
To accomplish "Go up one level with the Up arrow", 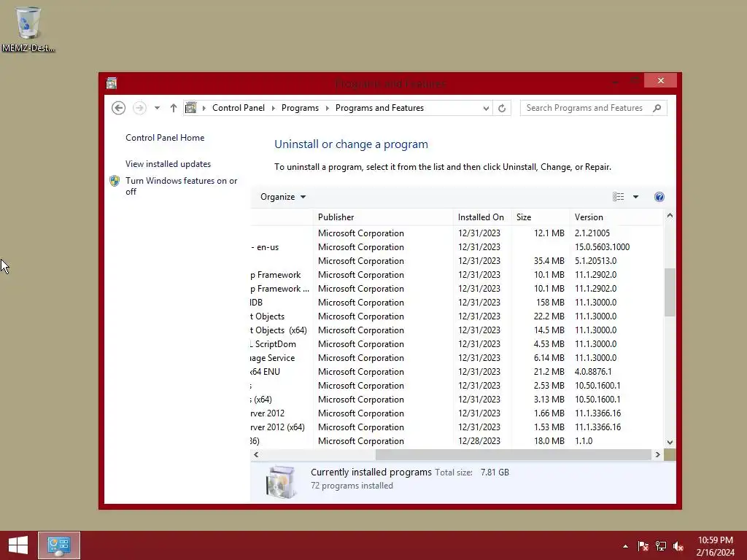I will point(174,108).
